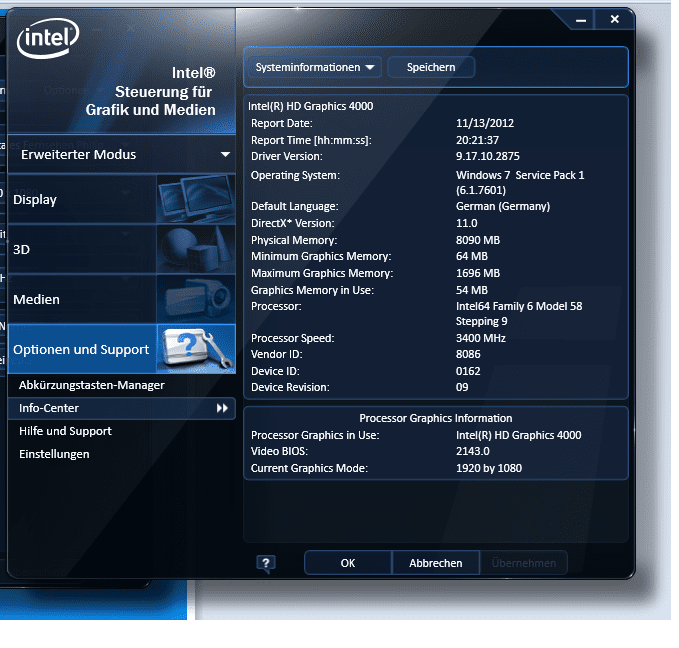Click the Video BIOS value 2143.0
679x648 pixels.
pos(472,451)
